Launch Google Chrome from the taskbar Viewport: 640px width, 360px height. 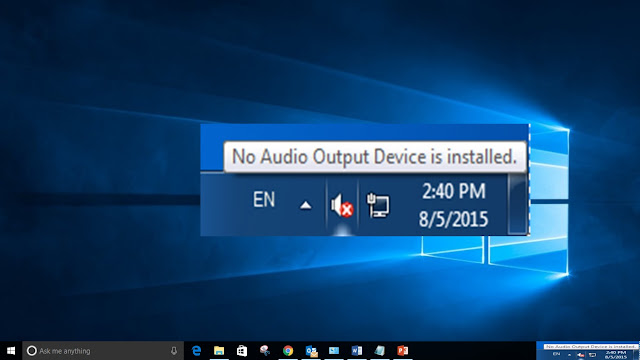pos(288,351)
